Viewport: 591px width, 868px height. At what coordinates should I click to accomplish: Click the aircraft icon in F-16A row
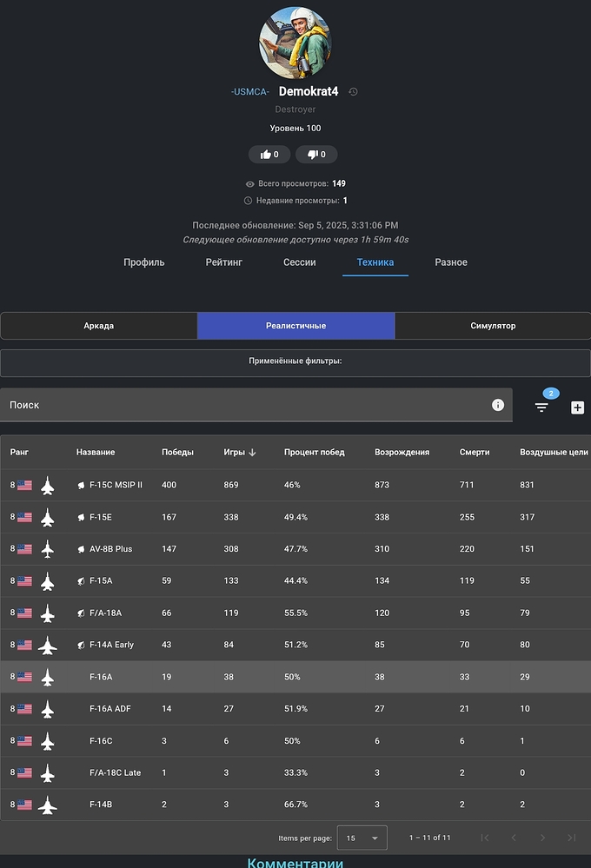(48, 677)
